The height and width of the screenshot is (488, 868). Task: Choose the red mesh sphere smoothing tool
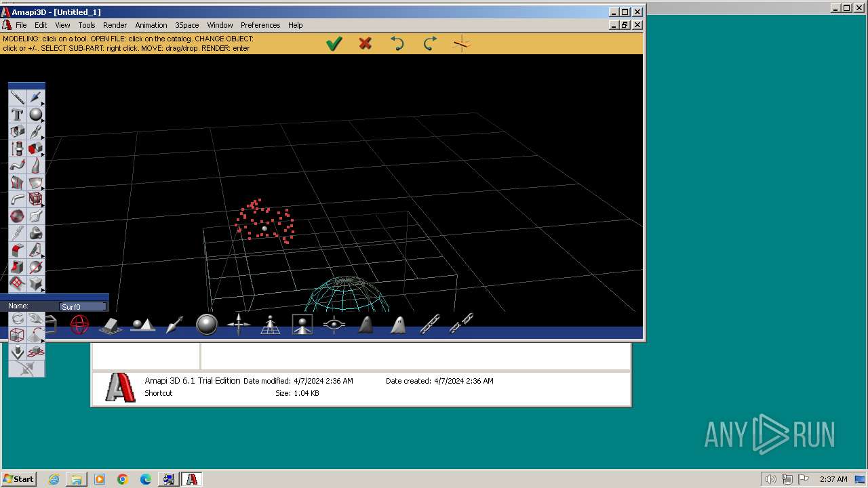[x=18, y=216]
